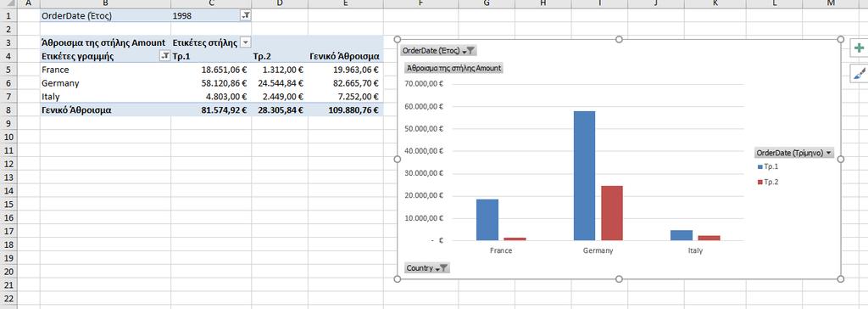Select column E header

pos(346,3)
